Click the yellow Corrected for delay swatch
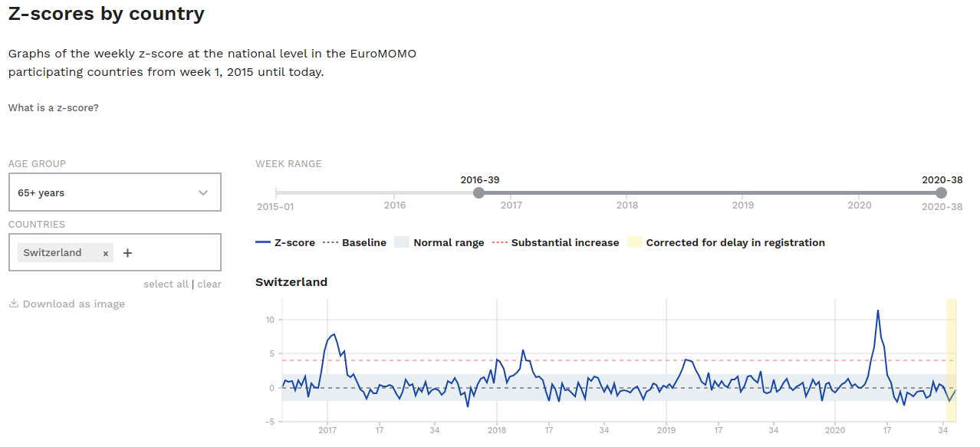 [x=634, y=242]
